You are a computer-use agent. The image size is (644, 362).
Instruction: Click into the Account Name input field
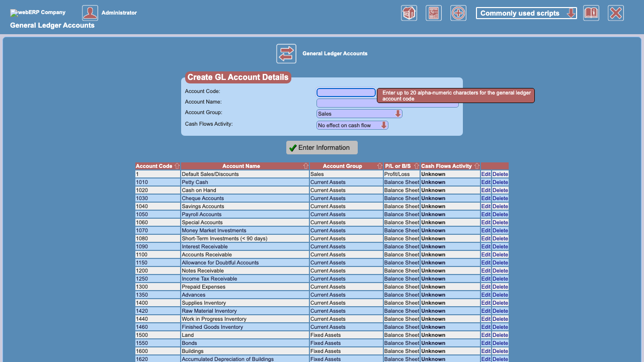[387, 103]
